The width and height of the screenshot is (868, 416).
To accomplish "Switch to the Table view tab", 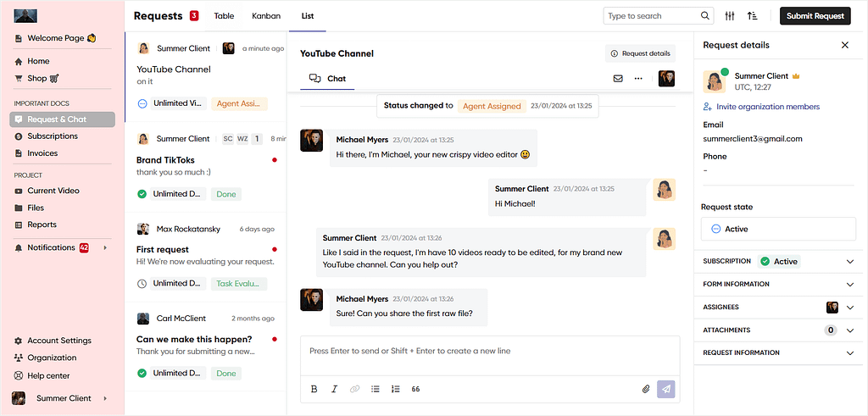I will (x=224, y=16).
